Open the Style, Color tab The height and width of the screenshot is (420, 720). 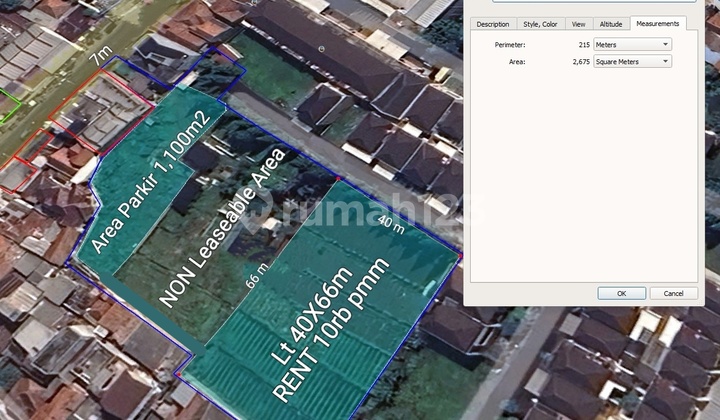pyautogui.click(x=540, y=24)
